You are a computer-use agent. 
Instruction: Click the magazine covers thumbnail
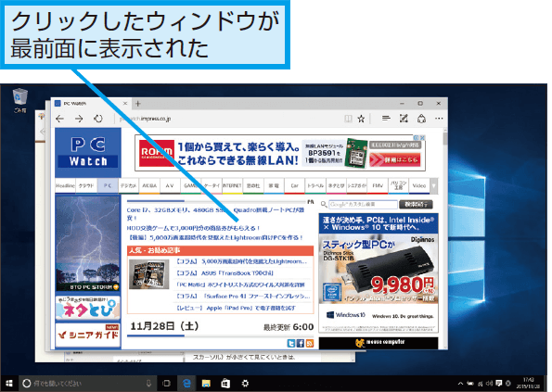pyautogui.click(x=148, y=274)
